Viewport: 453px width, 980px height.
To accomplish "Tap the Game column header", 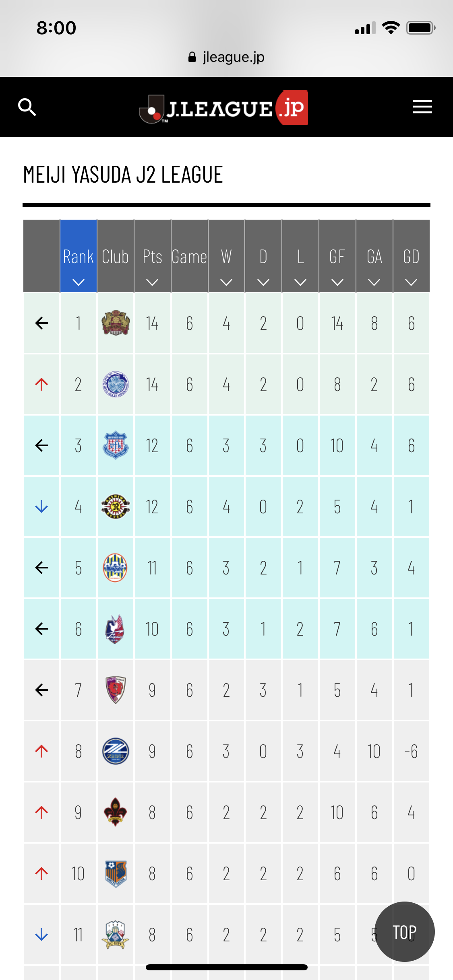I will tap(189, 256).
